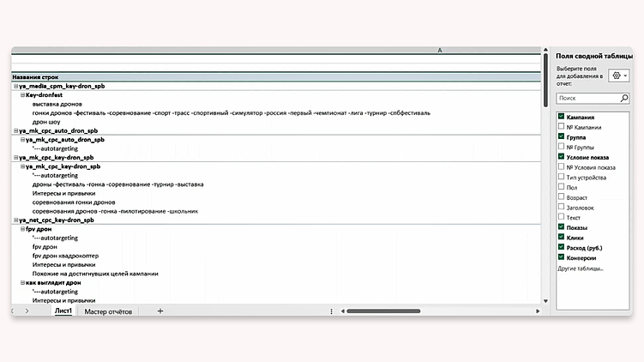The width and height of the screenshot is (644, 362).
Task: Switch to the Лист1 sheet tab
Action: pos(63,311)
